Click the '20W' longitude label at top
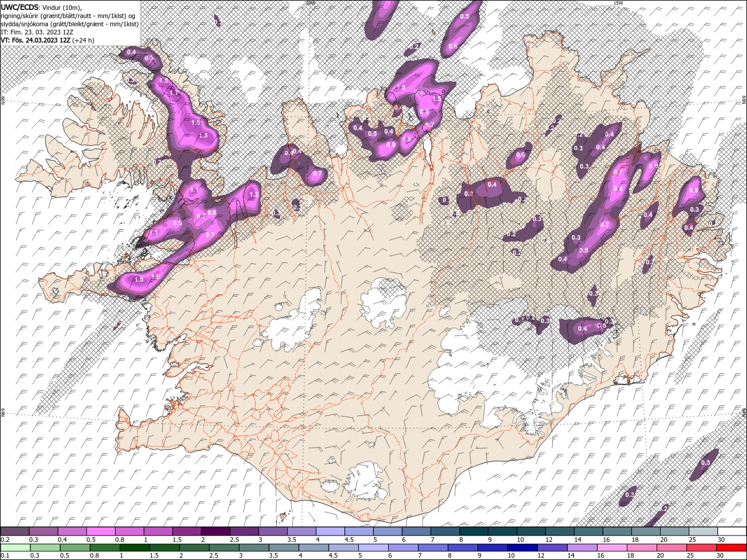The image size is (747, 560). point(310,3)
